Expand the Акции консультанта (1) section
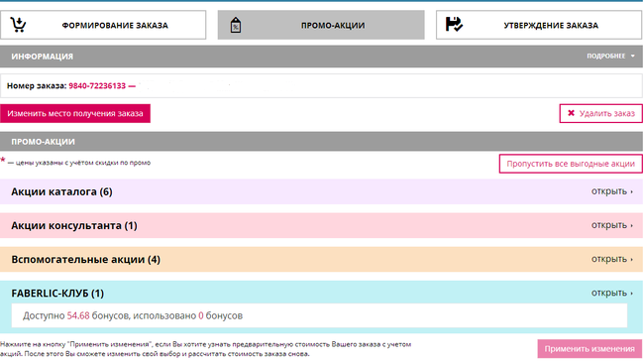The image size is (644, 364). coord(612,225)
